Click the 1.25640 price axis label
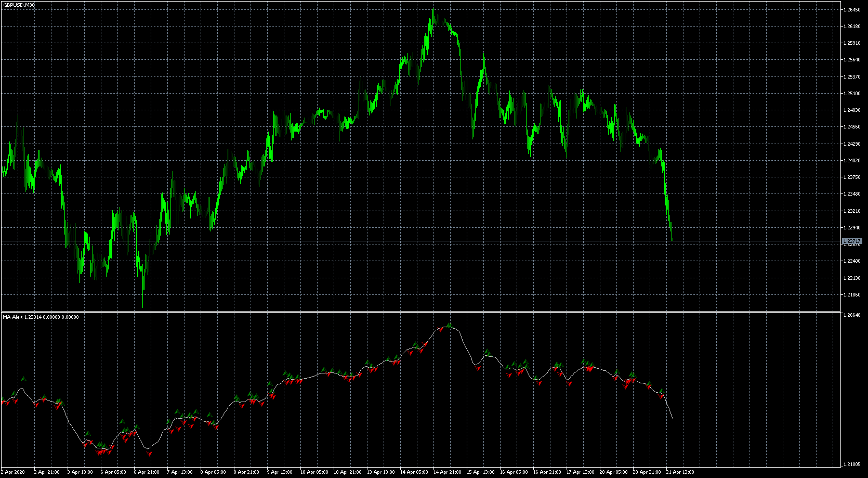The width and height of the screenshot is (868, 478). tap(852, 60)
